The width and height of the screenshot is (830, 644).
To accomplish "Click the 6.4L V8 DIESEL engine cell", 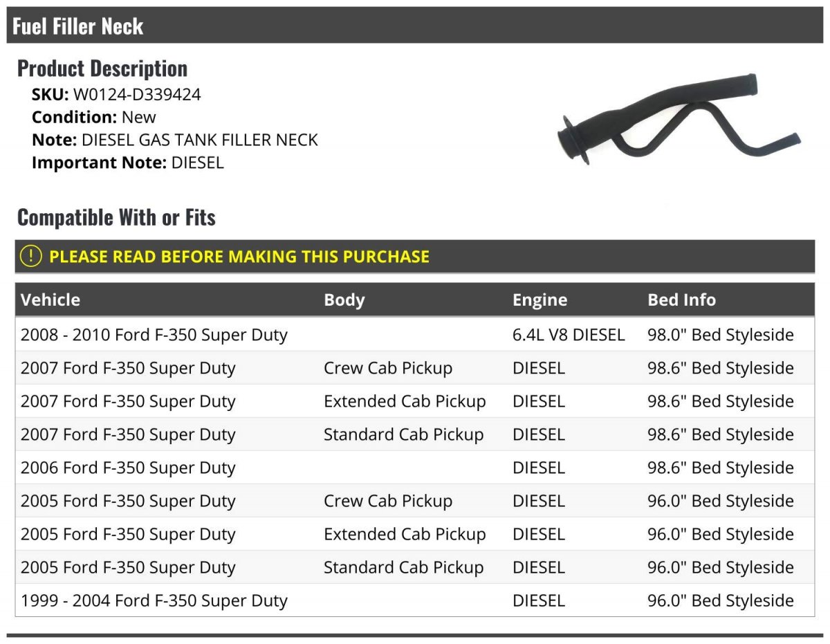I will click(x=569, y=335).
